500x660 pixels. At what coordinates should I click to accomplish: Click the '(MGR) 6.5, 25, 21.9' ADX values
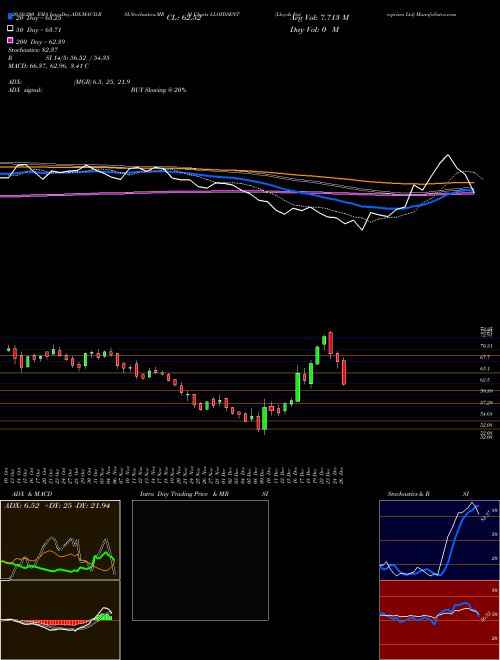click(x=101, y=82)
